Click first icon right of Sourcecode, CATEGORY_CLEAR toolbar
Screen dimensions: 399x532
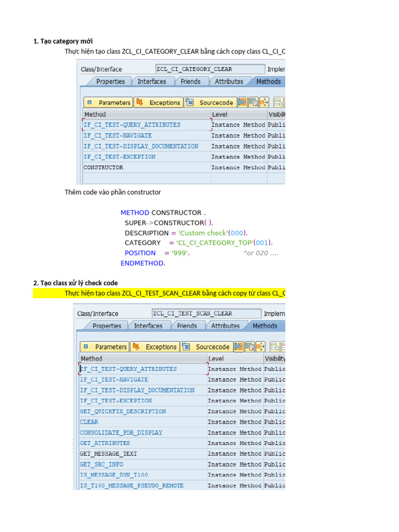coord(243,103)
